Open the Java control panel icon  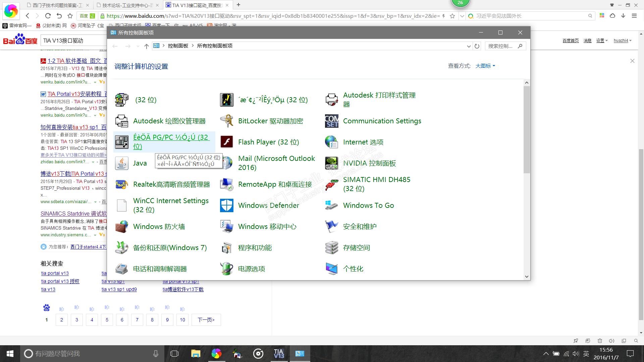pyautogui.click(x=122, y=163)
